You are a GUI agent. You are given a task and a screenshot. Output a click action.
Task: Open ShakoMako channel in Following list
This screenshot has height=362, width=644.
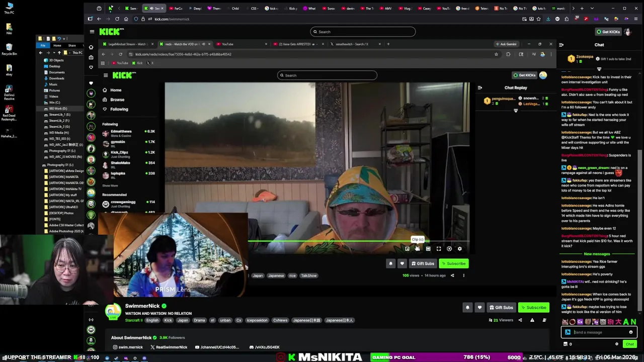pyautogui.click(x=129, y=164)
